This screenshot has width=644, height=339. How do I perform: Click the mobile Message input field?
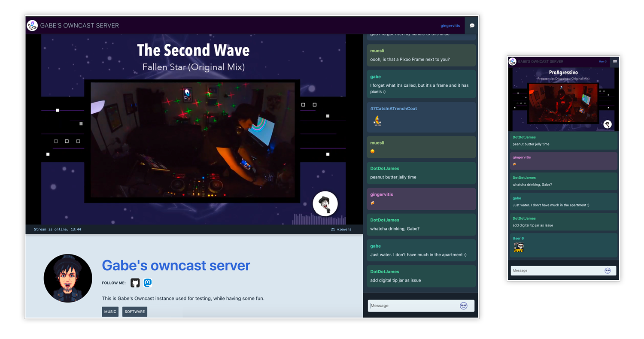click(556, 270)
